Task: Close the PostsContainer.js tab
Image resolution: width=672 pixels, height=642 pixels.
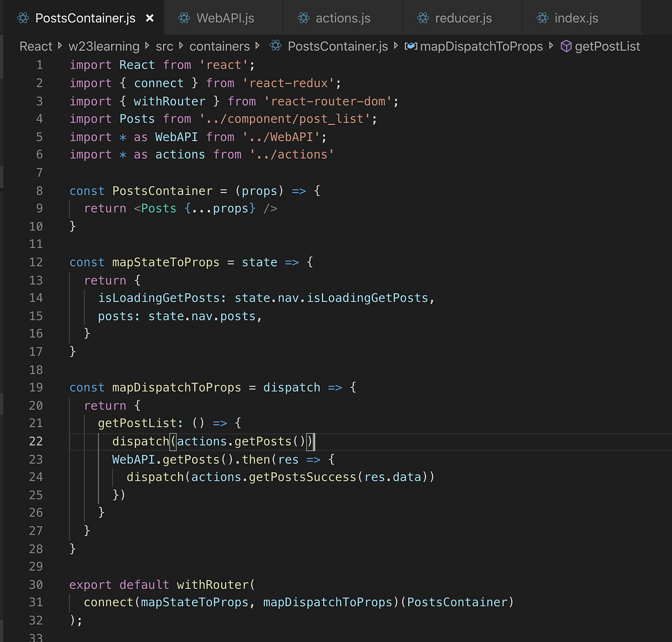Action: 149,17
